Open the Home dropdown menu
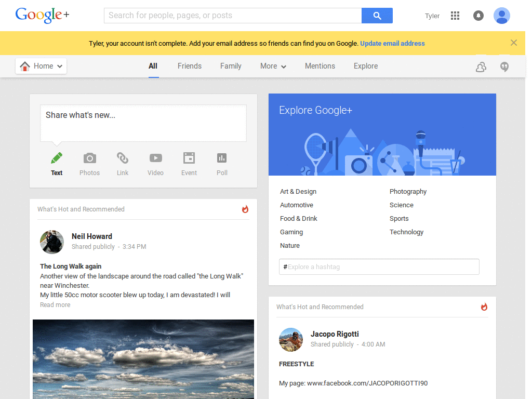Screen dimensions: 532x399 coord(41,66)
